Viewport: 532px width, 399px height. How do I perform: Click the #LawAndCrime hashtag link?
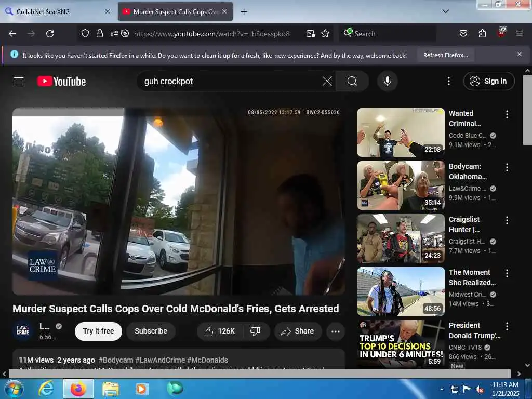coord(160,360)
